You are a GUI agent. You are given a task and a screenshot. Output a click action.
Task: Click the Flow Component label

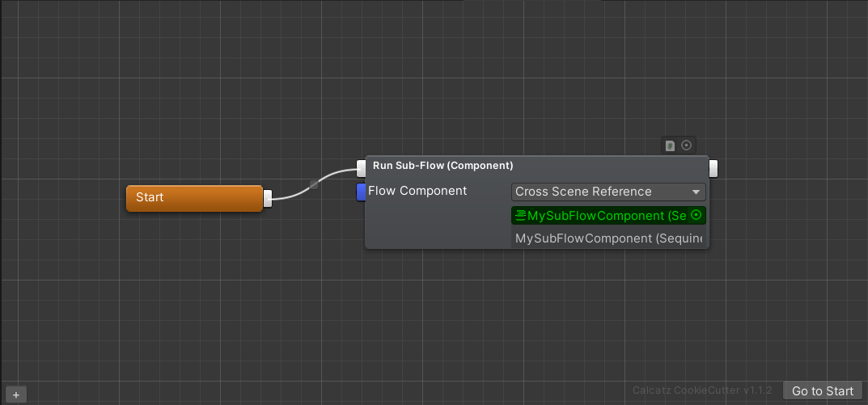coord(417,191)
